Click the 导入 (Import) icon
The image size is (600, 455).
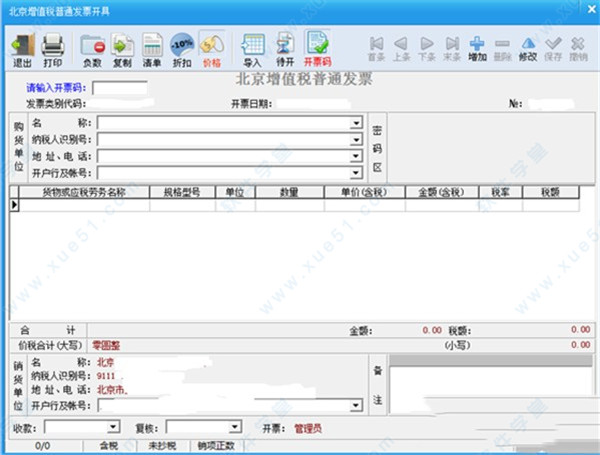click(x=253, y=47)
